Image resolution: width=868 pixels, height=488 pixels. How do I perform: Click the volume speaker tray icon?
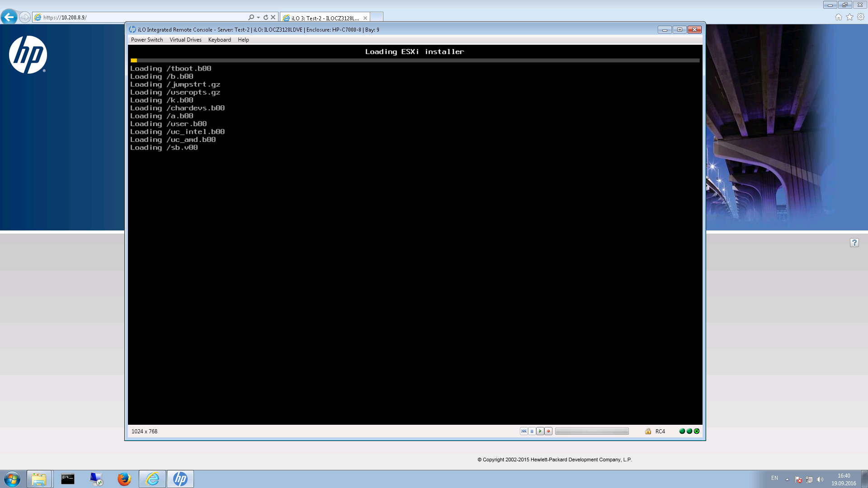coord(820,479)
